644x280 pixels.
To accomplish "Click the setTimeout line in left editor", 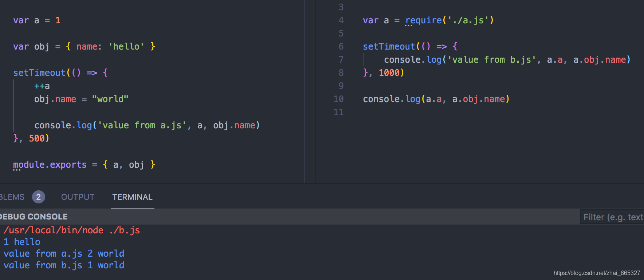I will [x=60, y=73].
